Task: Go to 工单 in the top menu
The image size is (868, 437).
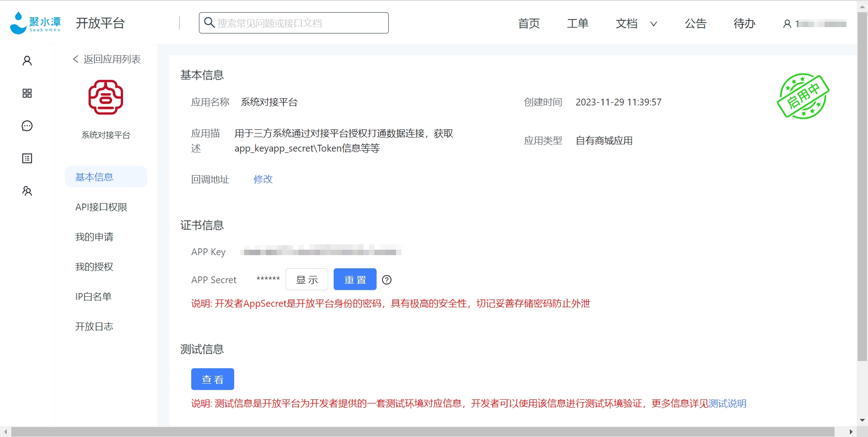Action: (577, 24)
